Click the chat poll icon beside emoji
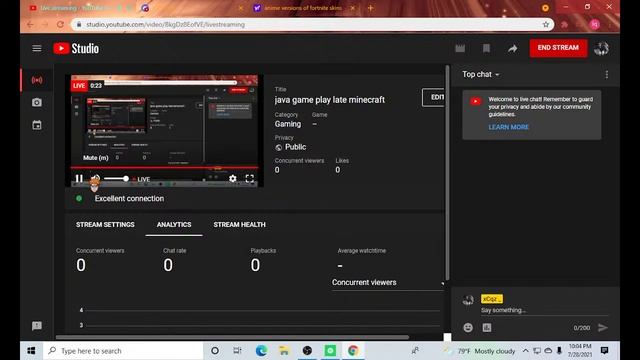Viewport: 640px width, 360px height. click(x=487, y=327)
